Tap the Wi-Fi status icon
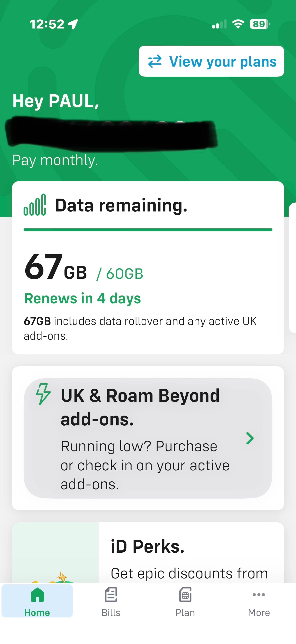 238,24
